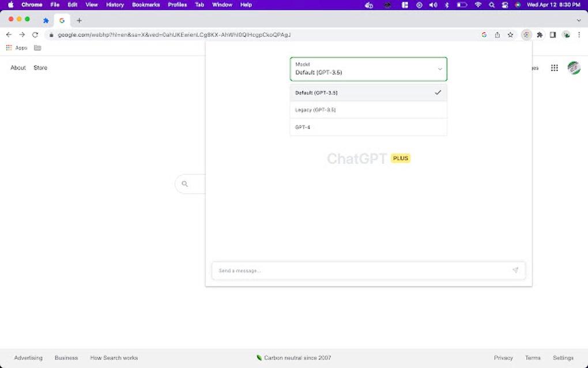This screenshot has width=588, height=368.
Task: Open the Model selection dropdown
Action: tap(368, 69)
